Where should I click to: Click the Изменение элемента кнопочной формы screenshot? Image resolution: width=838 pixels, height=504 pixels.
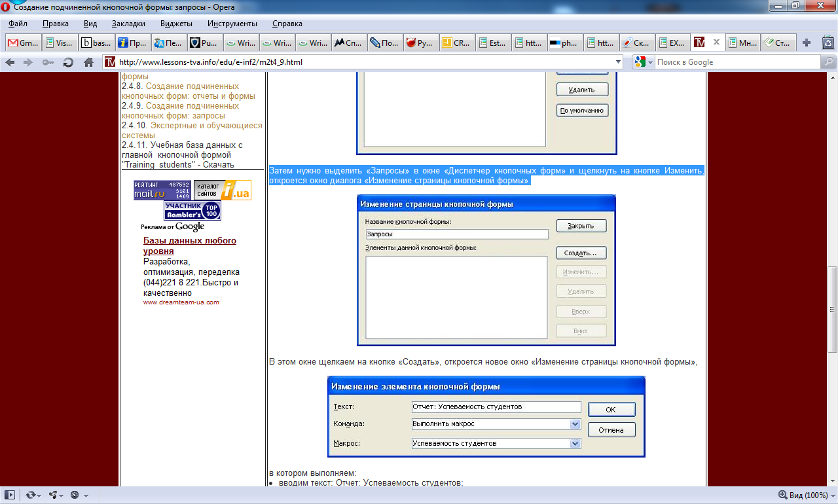486,416
